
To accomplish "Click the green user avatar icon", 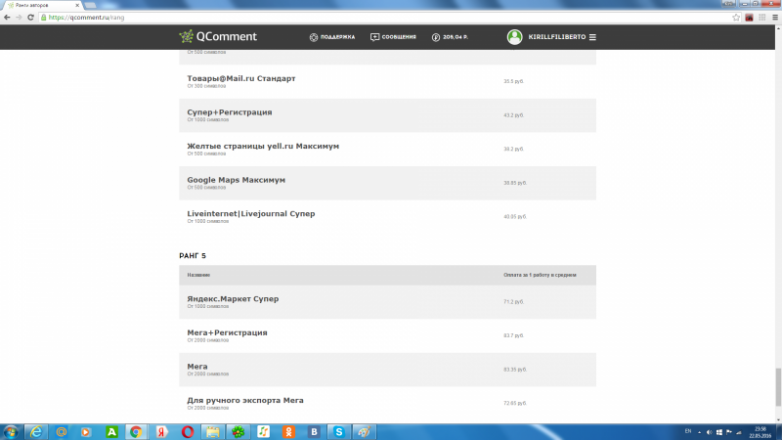I will [x=514, y=37].
